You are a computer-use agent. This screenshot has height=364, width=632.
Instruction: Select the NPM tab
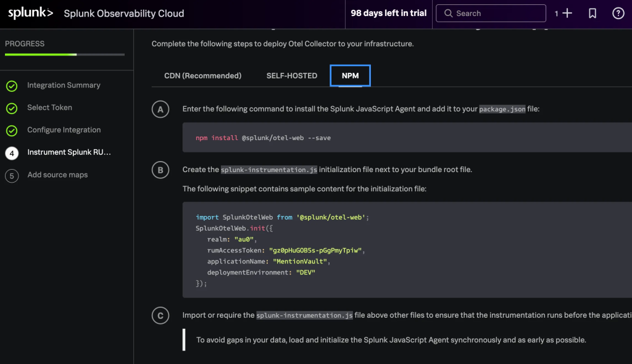pyautogui.click(x=350, y=76)
